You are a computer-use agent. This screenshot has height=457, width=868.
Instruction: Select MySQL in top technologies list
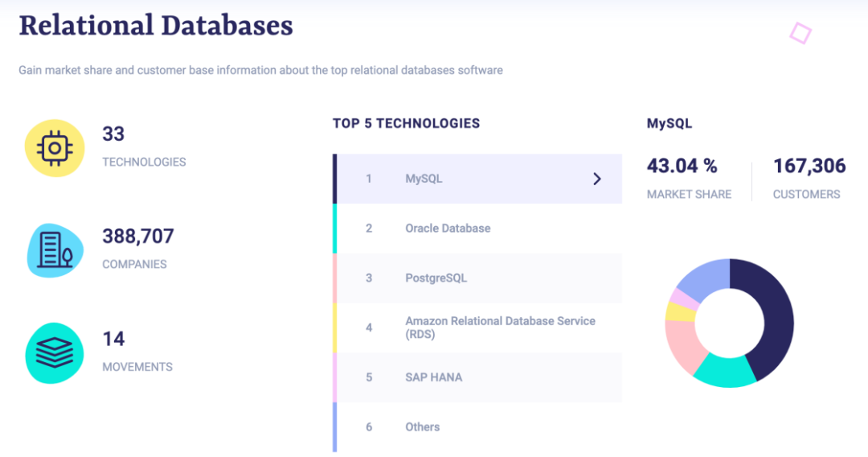point(424,179)
